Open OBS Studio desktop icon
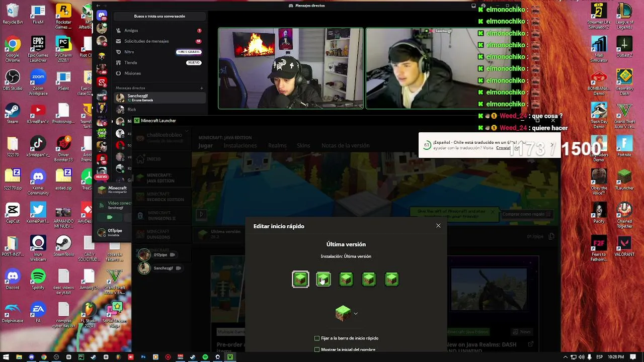Screen dimensions: 644x362 [13, 80]
